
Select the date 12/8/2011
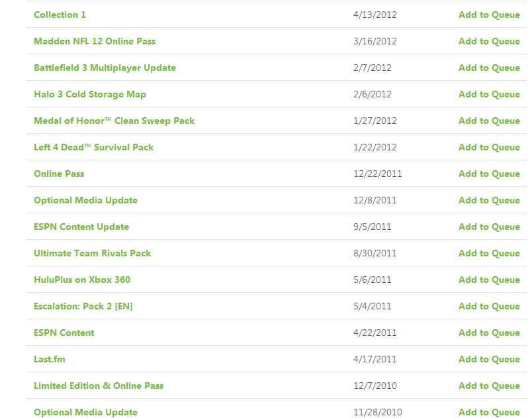coord(375,200)
